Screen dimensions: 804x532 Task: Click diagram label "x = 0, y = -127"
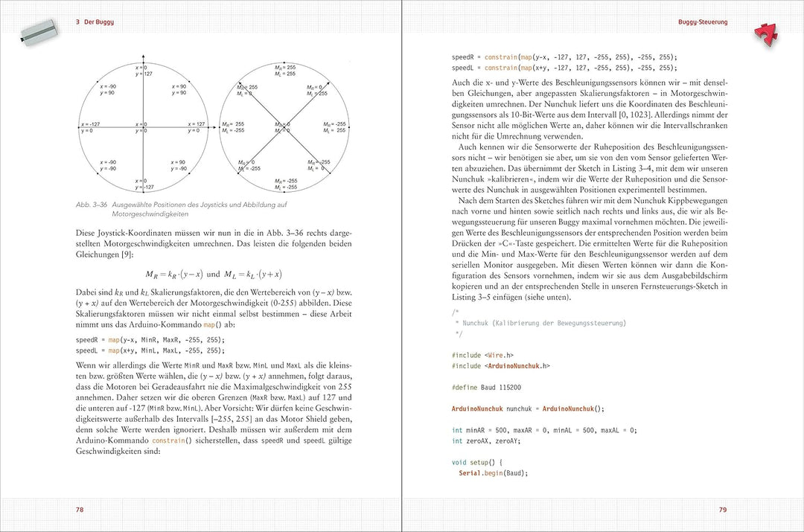144,185
